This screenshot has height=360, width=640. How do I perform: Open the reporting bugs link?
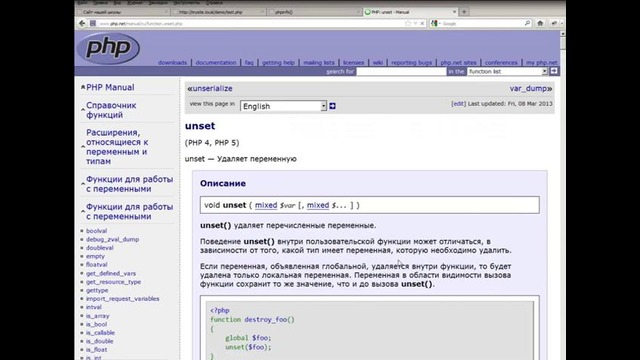click(411, 62)
